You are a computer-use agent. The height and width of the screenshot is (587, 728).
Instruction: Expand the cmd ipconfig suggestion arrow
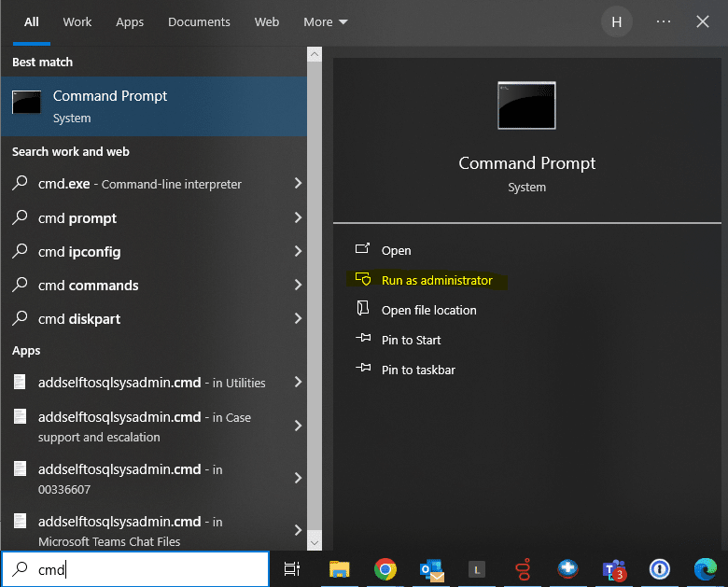coord(298,251)
